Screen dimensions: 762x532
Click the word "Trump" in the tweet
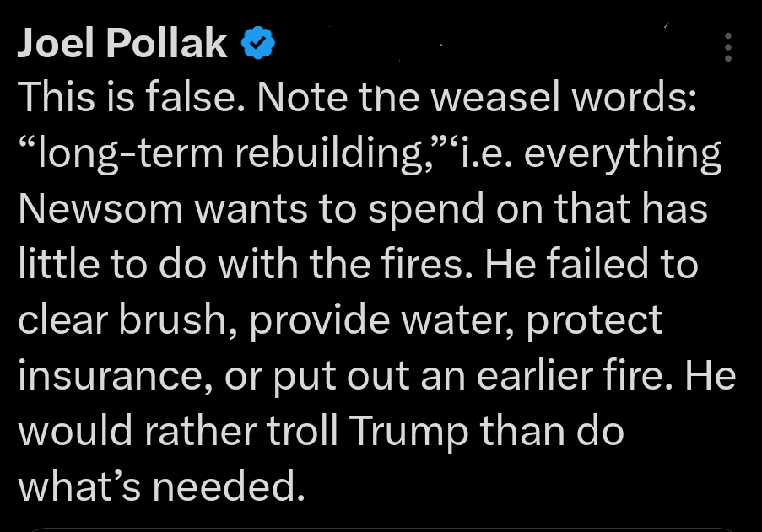pyautogui.click(x=408, y=432)
